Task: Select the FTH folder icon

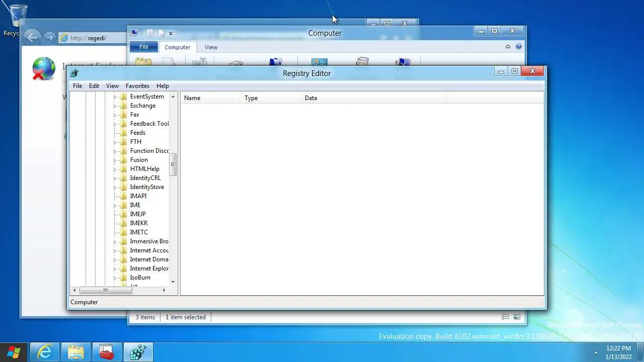Action: point(123,142)
